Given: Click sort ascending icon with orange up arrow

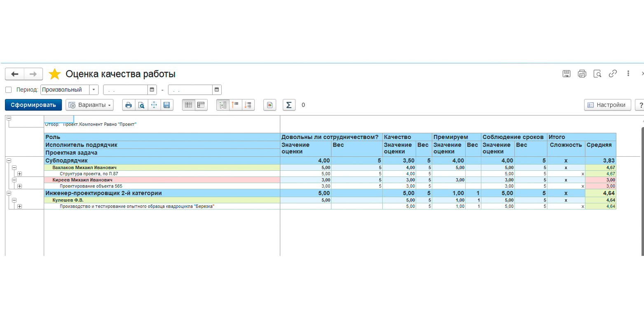Looking at the screenshot, I should pyautogui.click(x=236, y=105).
